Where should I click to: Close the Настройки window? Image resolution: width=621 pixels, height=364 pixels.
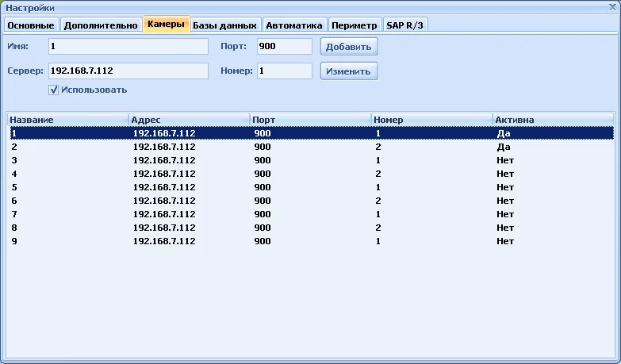pyautogui.click(x=611, y=7)
